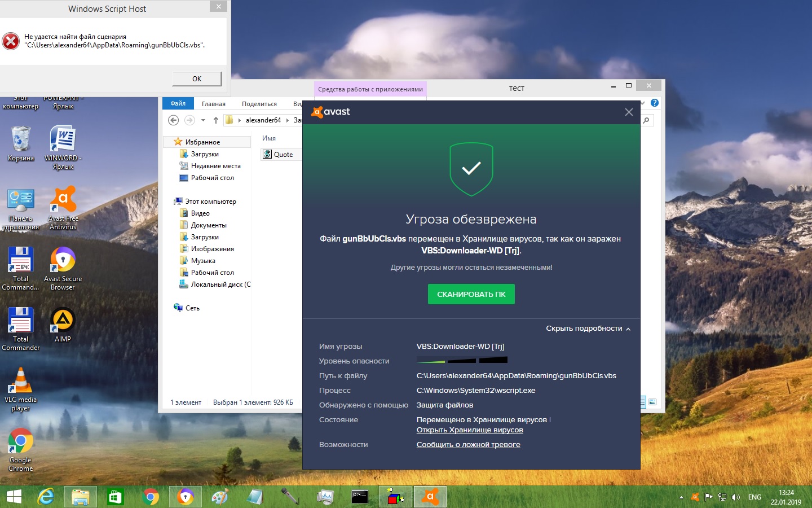
Task: Open the Открыть Хранилище вирусов link
Action: (x=470, y=430)
